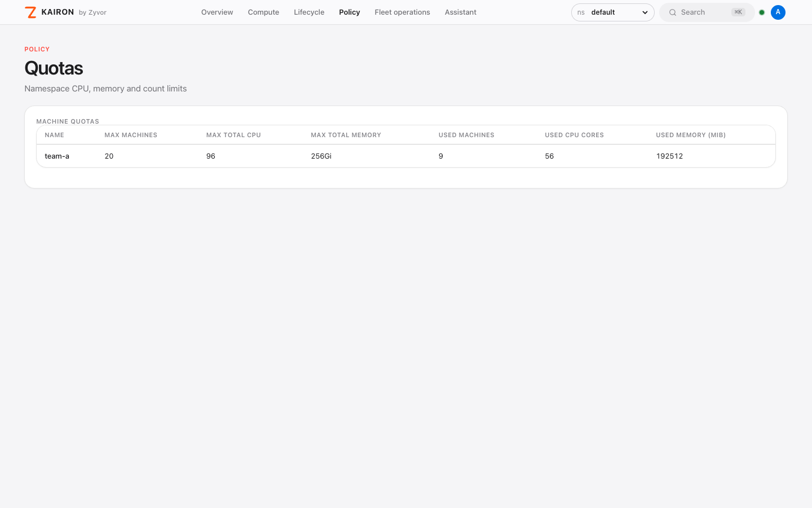Viewport: 812px width, 508px height.
Task: Open the user avatar A menu
Action: pyautogui.click(x=778, y=12)
